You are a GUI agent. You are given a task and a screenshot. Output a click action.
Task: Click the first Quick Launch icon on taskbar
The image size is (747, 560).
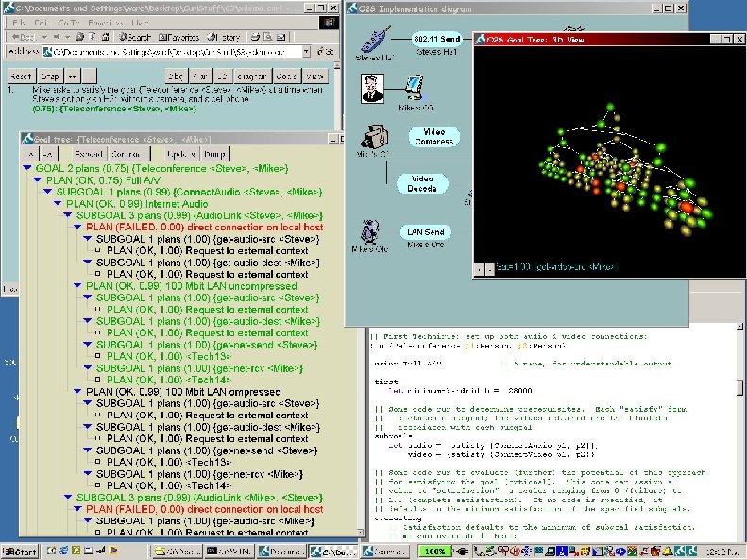point(51,551)
